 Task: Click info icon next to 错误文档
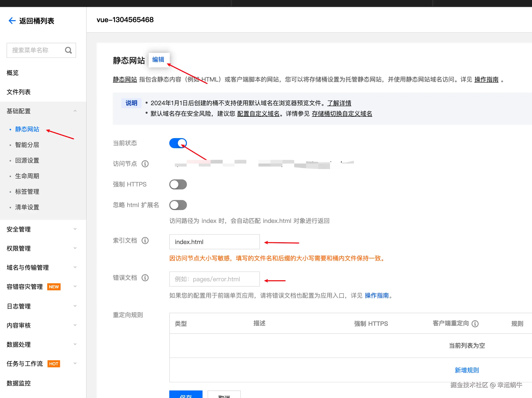click(x=145, y=278)
